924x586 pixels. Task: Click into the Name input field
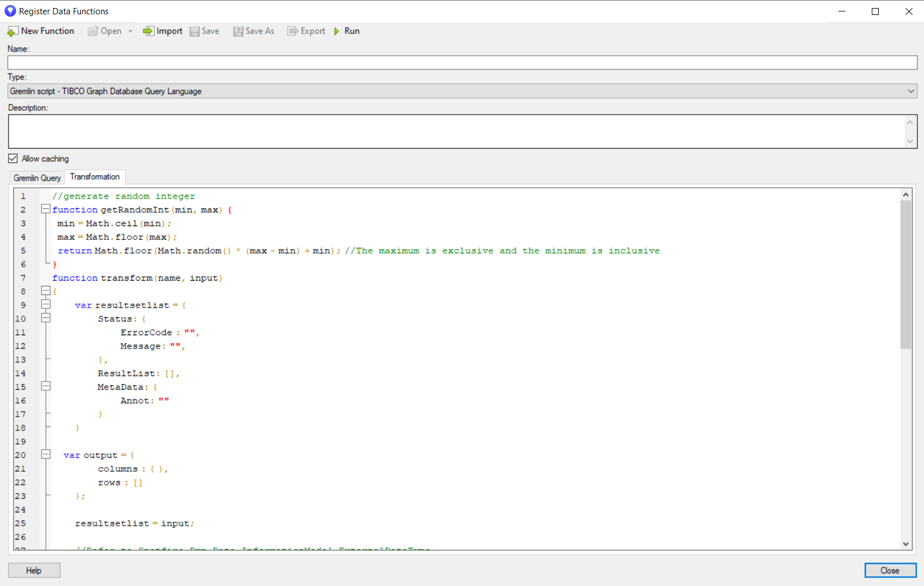pyautogui.click(x=462, y=63)
